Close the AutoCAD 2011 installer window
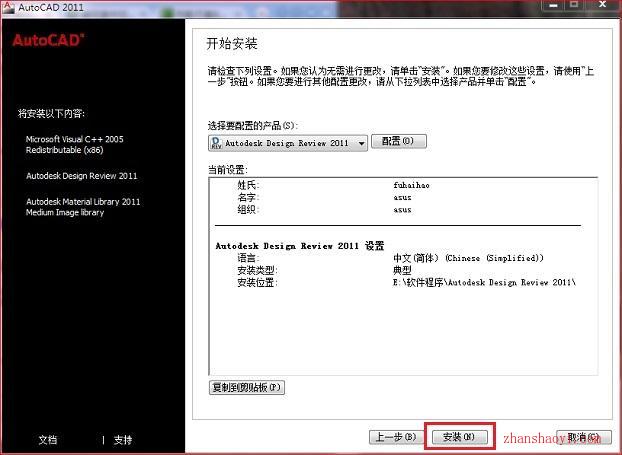The width and height of the screenshot is (622, 455). 603,5
